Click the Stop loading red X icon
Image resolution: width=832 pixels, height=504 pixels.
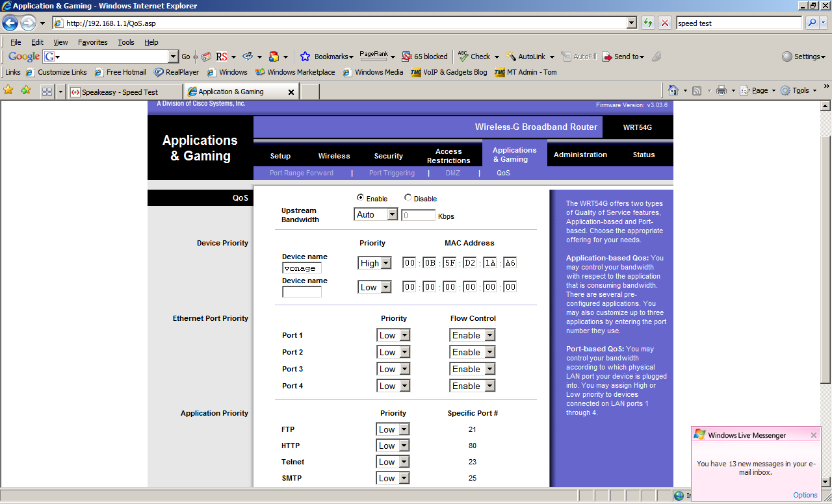665,23
